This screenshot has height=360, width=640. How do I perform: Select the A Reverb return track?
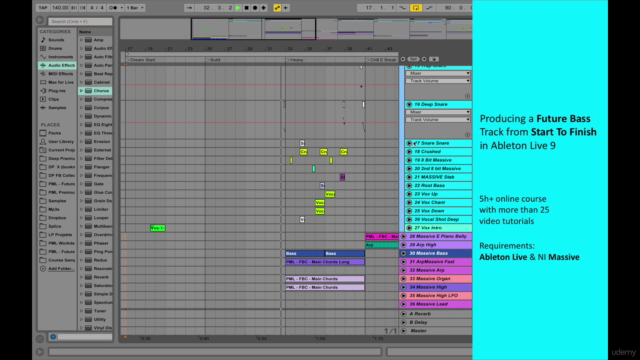point(436,314)
